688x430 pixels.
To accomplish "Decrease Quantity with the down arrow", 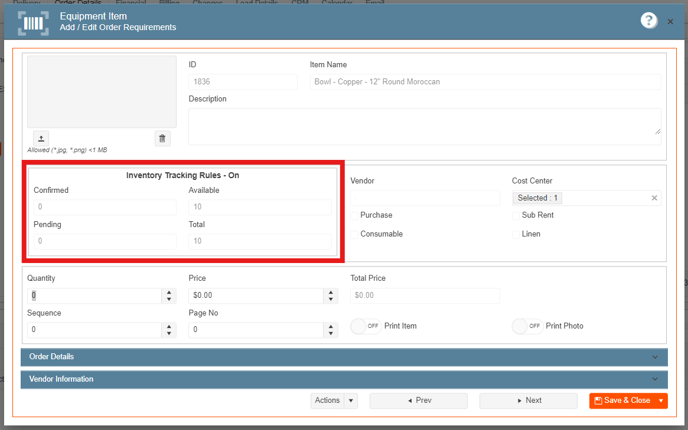I will [x=169, y=299].
